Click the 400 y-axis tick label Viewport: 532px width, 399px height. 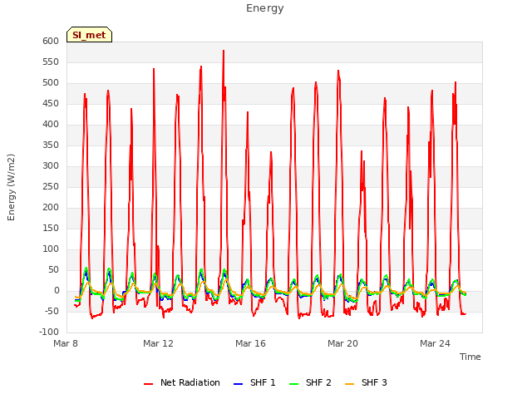(51, 125)
